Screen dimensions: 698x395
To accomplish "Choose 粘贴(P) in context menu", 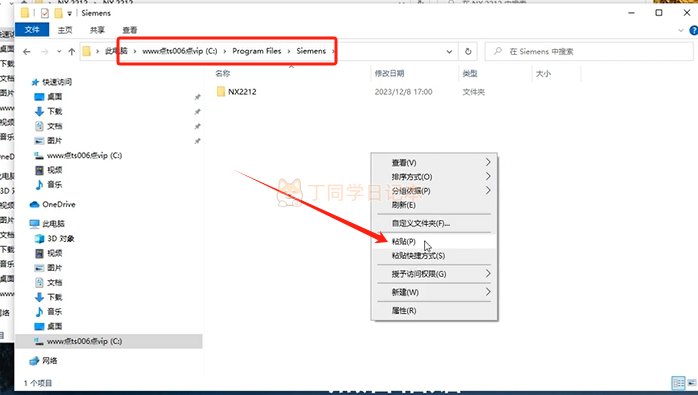I will tap(434, 241).
